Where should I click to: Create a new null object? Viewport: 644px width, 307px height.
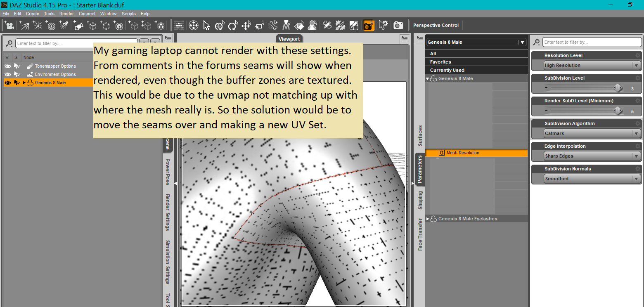tap(92, 25)
